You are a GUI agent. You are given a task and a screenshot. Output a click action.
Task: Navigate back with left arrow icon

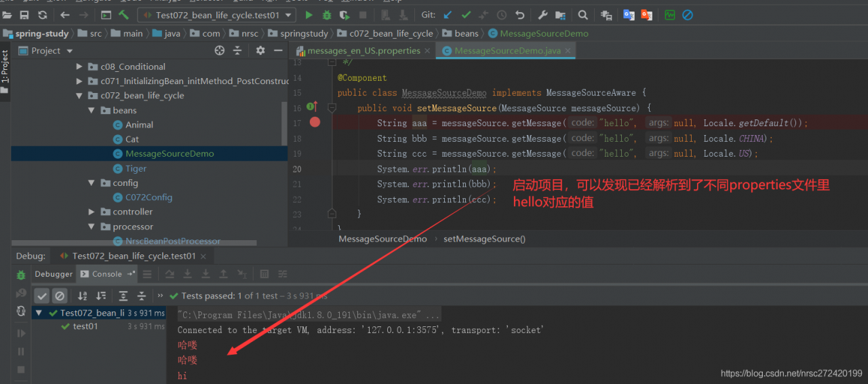click(x=65, y=14)
